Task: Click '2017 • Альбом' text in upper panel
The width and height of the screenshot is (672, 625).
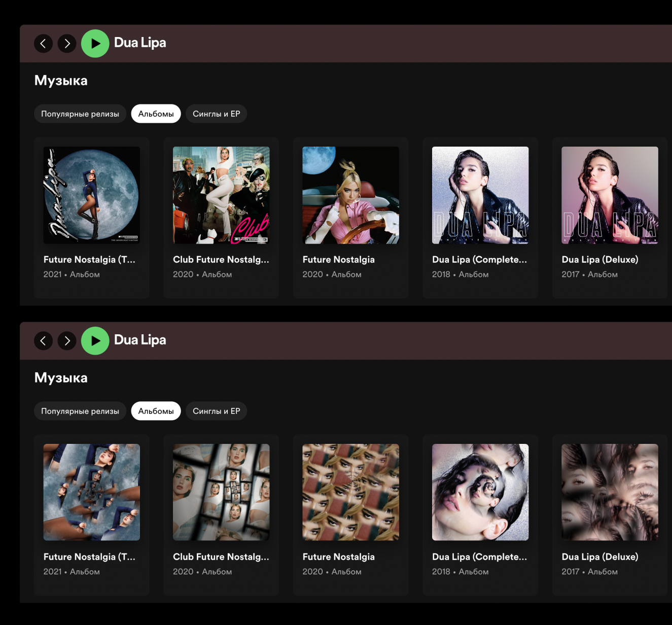Action: [590, 274]
